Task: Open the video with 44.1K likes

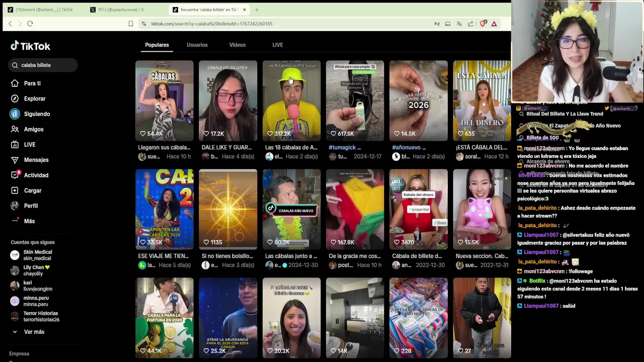Action: [164, 318]
